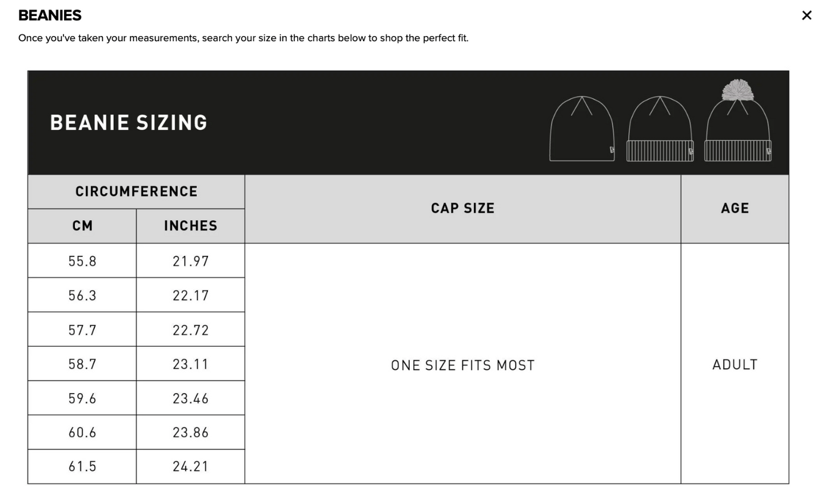Click the ADULT age cell
This screenshot has height=504, width=826.
pyautogui.click(x=735, y=365)
